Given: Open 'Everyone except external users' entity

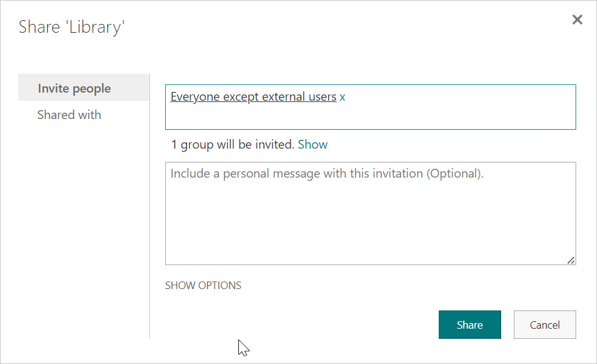Looking at the screenshot, I should pos(253,96).
